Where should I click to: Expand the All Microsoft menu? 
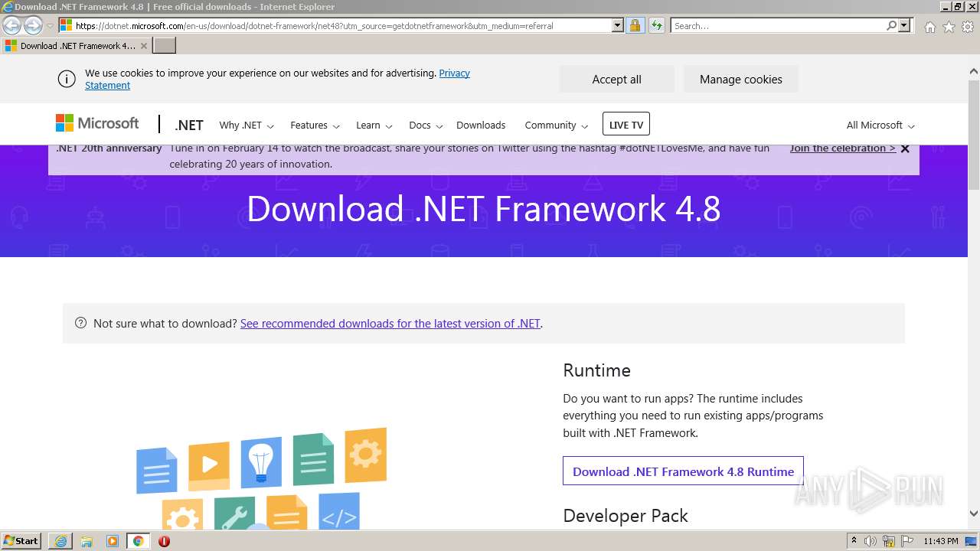coord(880,126)
